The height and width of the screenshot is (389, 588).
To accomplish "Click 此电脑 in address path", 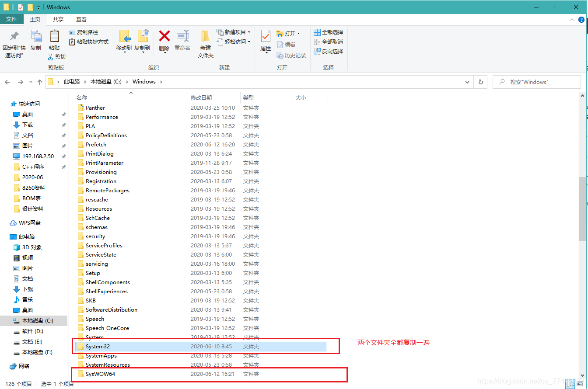I will click(72, 82).
